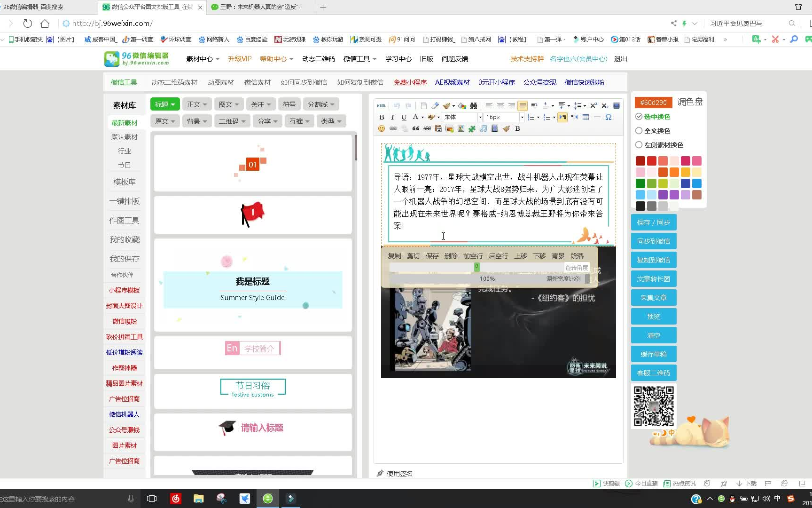Open 动态二维码 menu item
This screenshot has width=812, height=508.
tap(319, 59)
